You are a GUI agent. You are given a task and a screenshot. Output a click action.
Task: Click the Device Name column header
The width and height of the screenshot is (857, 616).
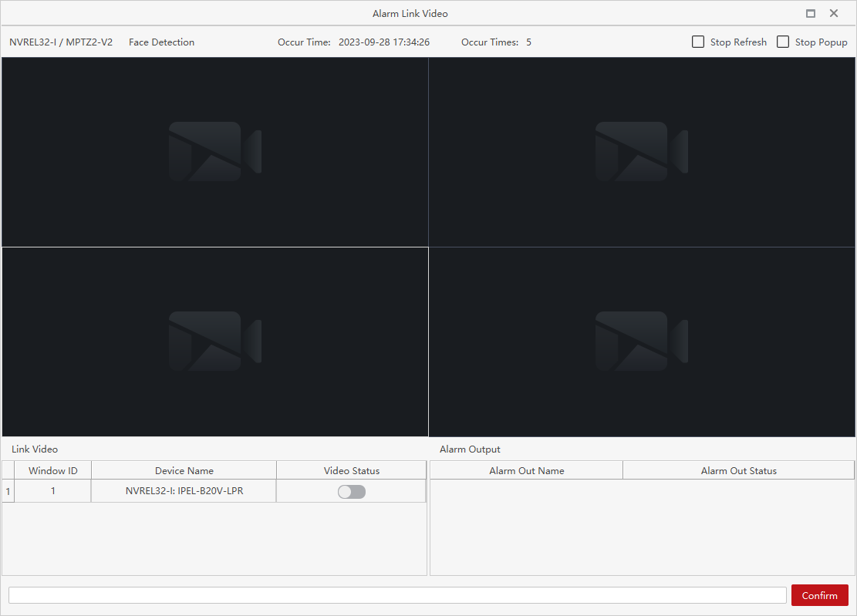click(x=183, y=470)
